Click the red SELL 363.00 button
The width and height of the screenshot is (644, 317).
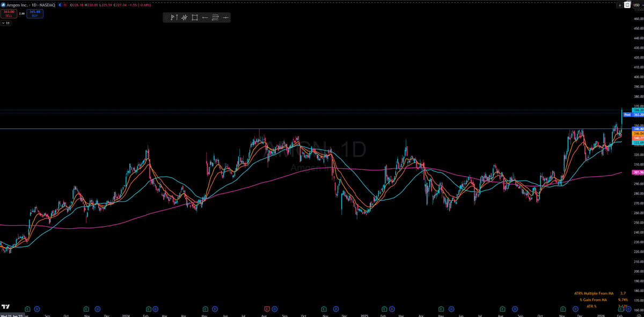(x=8, y=13)
